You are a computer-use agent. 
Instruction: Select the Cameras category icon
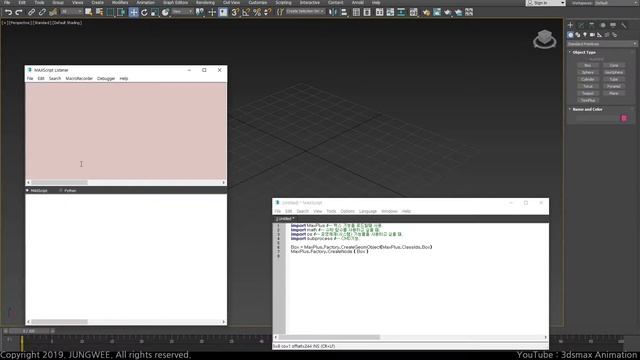click(x=592, y=35)
